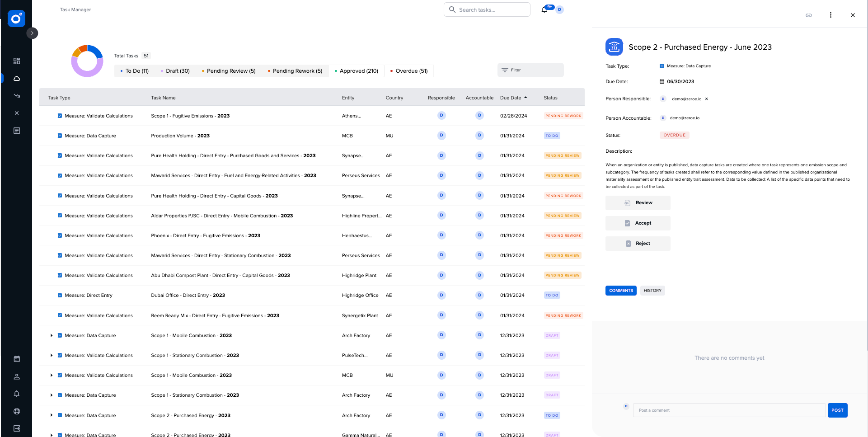Open the three-dot menu in task details panel

[x=830, y=15]
